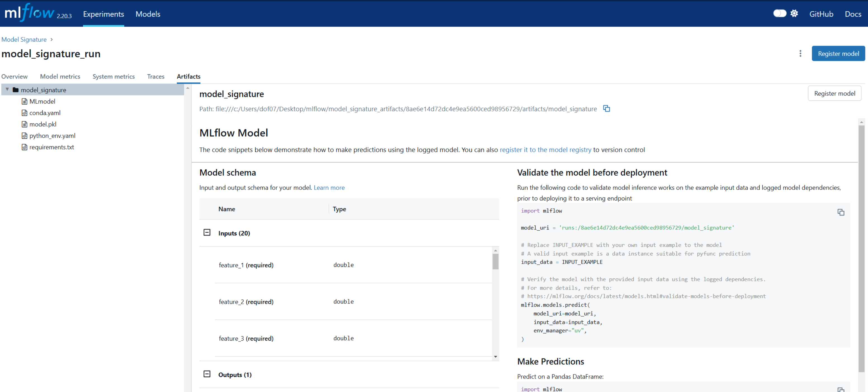The height and width of the screenshot is (392, 868).
Task: Select the model.pkl file
Action: tap(43, 124)
